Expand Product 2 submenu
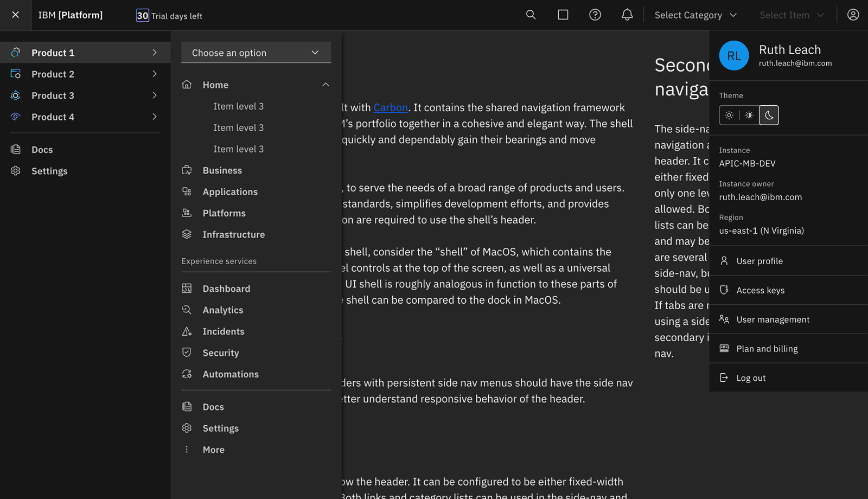This screenshot has width=868, height=499. (x=155, y=74)
